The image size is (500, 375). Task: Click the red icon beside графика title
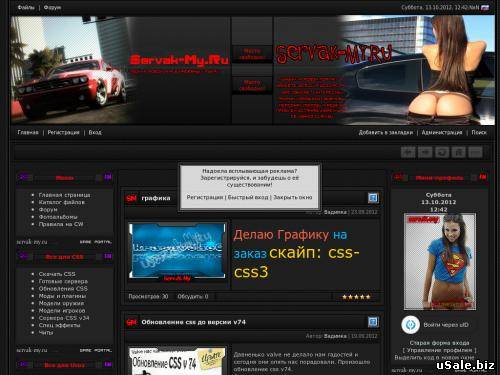point(131,198)
